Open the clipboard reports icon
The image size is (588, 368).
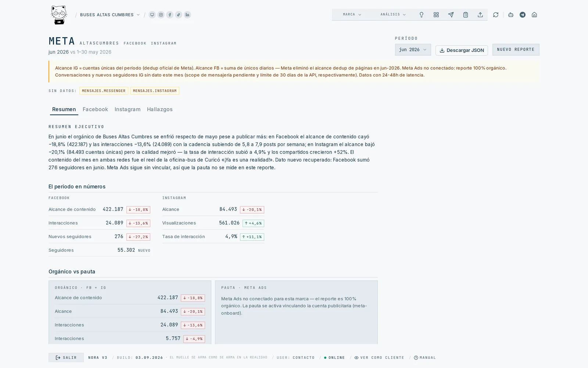[466, 15]
